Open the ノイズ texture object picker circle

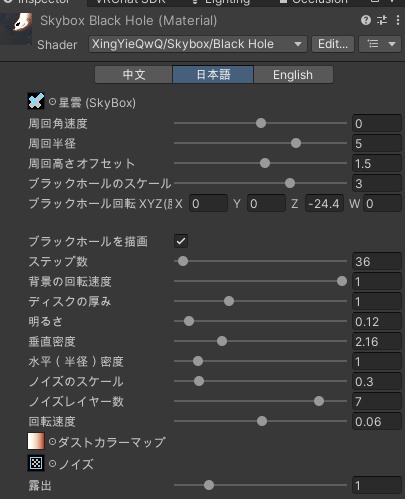tap(52, 463)
